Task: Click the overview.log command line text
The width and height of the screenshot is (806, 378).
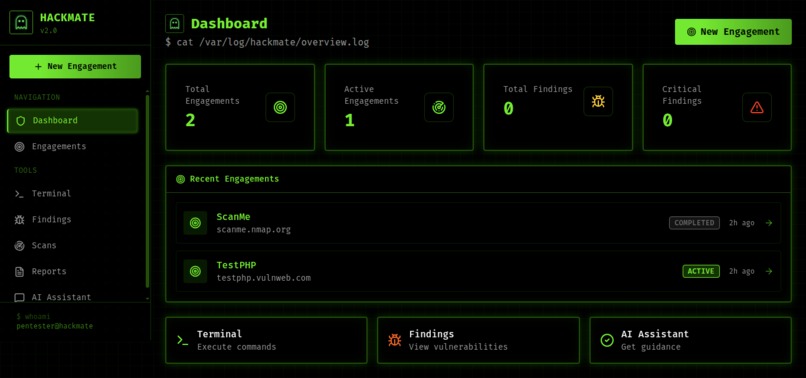Action: (x=267, y=42)
